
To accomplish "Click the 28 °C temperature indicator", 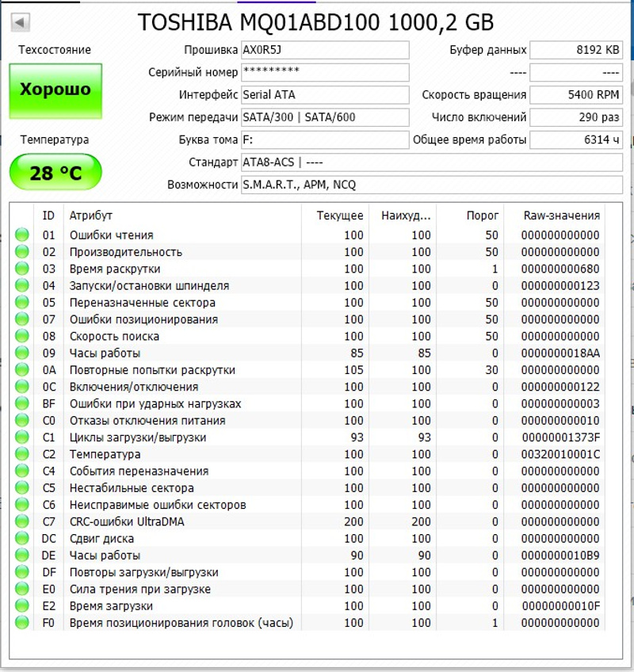I will coord(55,173).
